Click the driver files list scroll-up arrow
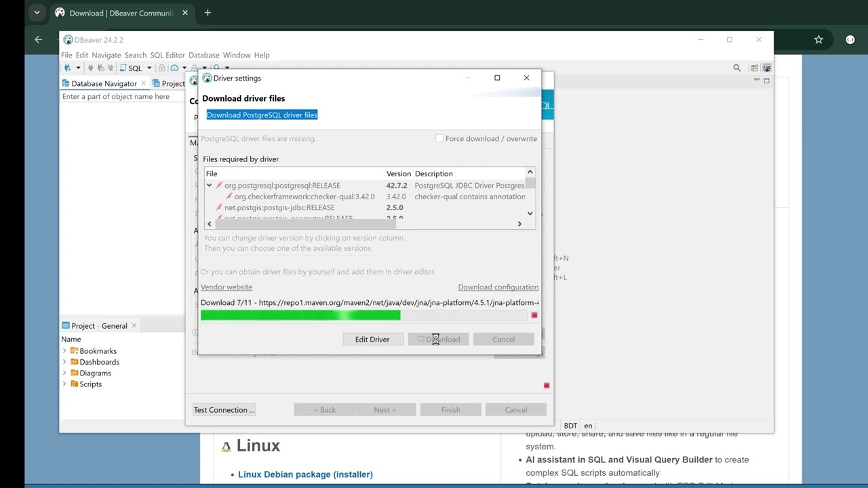Viewport: 868px width, 488px height. (530, 172)
